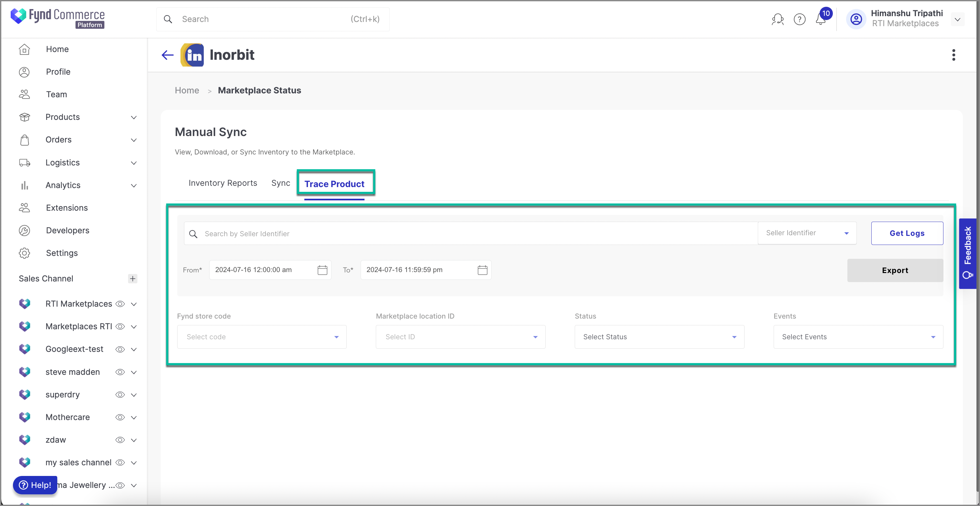Open notifications bell with 10 badge

(822, 19)
